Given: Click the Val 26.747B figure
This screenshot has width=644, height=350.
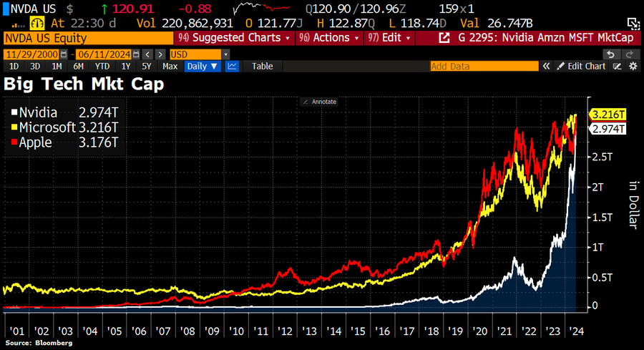Looking at the screenshot, I should click(x=496, y=24).
